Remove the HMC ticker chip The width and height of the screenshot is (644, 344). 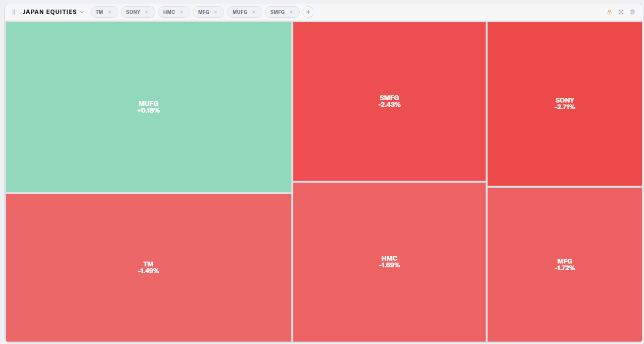[181, 12]
